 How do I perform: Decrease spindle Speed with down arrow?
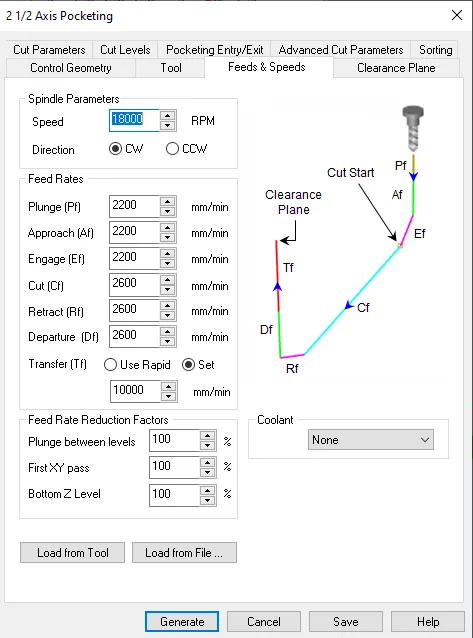pyautogui.click(x=168, y=126)
